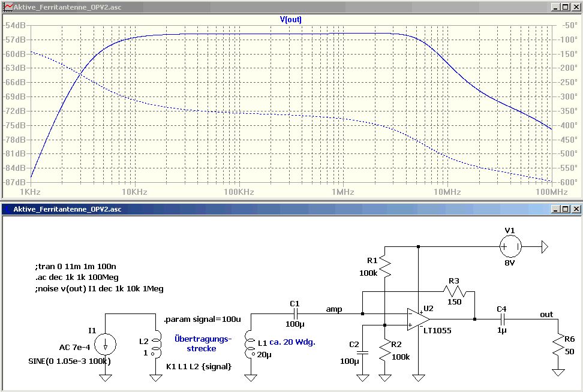Select the C2 capacitor symbol
Viewport: 583px width, 392px height.
(362, 352)
